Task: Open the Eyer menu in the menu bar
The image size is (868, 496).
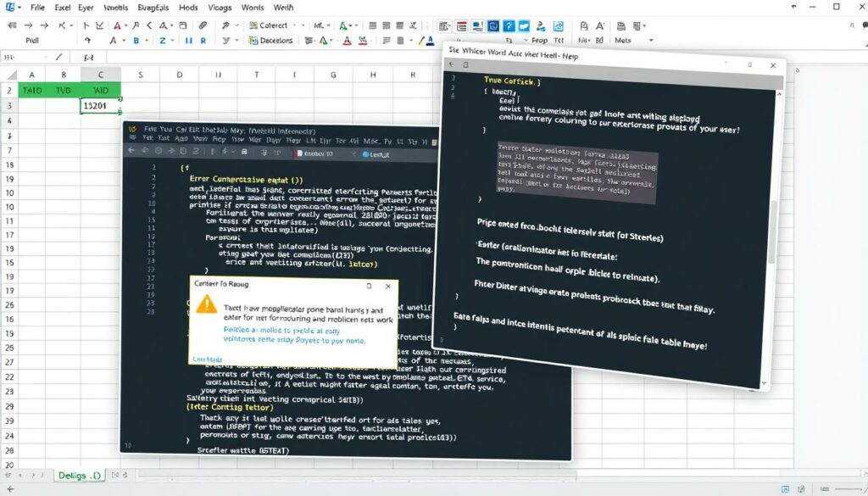Action: pyautogui.click(x=86, y=8)
